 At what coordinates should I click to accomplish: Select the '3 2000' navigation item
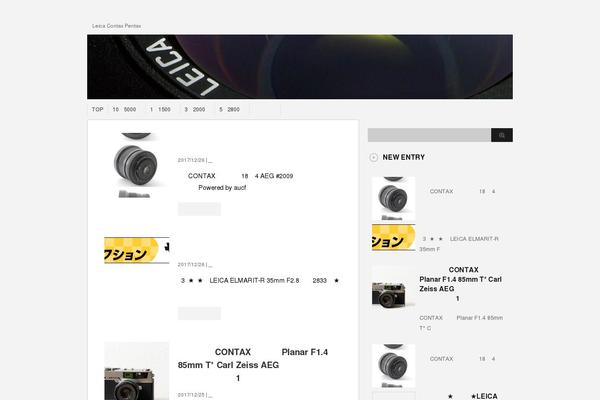pos(195,109)
